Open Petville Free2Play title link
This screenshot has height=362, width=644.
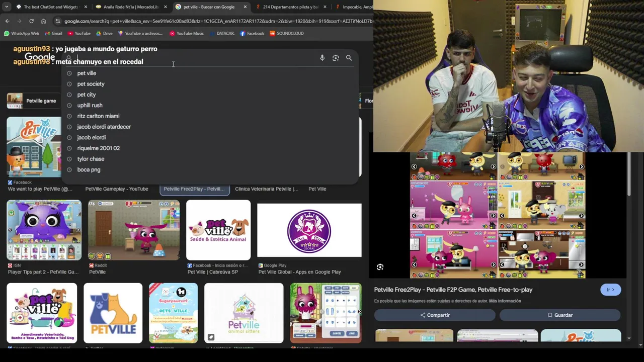[453, 290]
